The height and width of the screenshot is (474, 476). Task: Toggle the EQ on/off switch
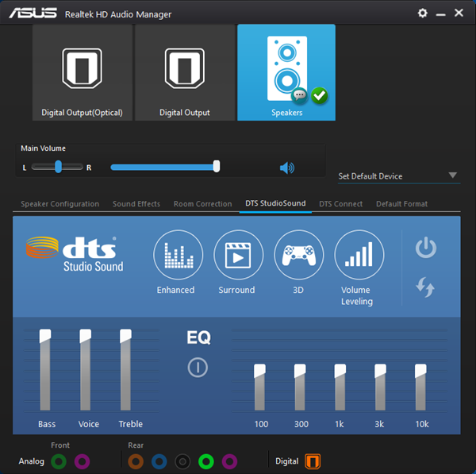tap(198, 368)
